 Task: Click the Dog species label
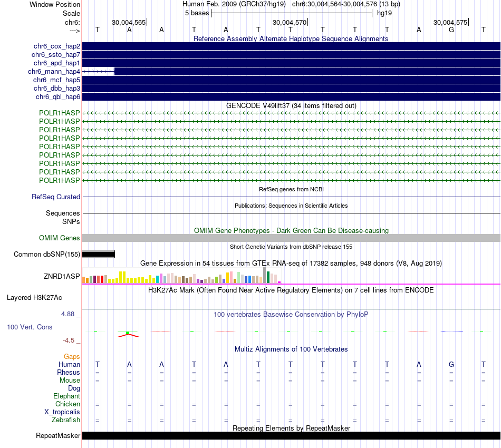click(74, 388)
